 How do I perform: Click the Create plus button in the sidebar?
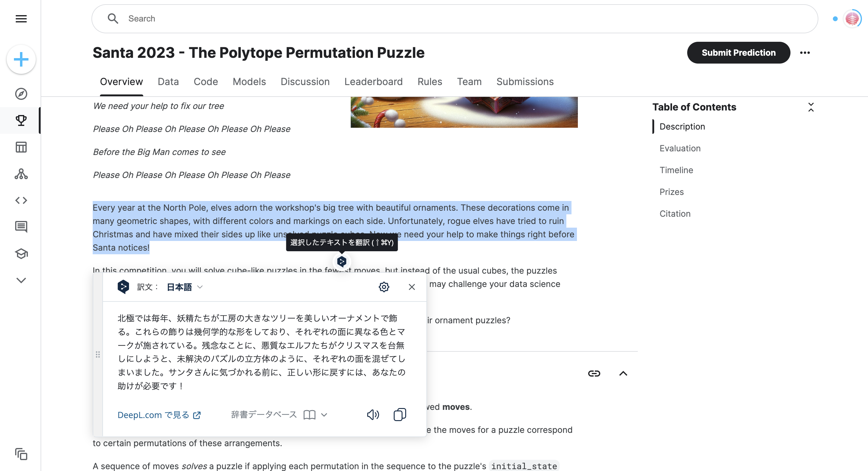point(21,59)
